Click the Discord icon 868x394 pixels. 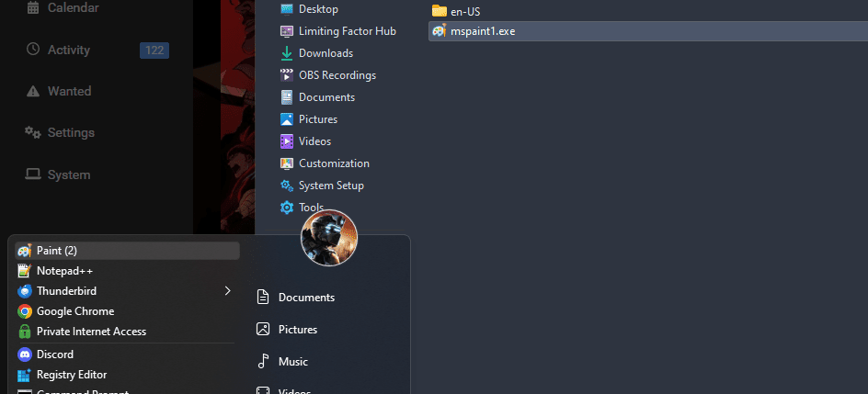(24, 355)
